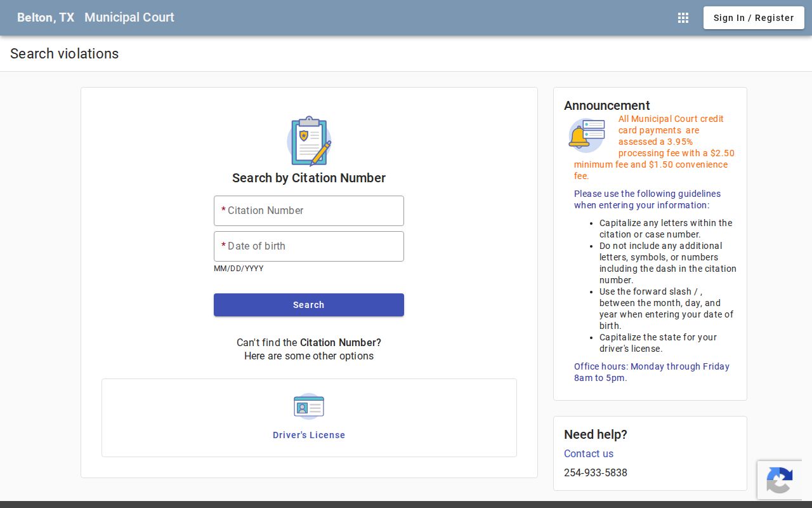The image size is (812, 508).
Task: Click 'Here are some other options' text
Action: point(309,356)
